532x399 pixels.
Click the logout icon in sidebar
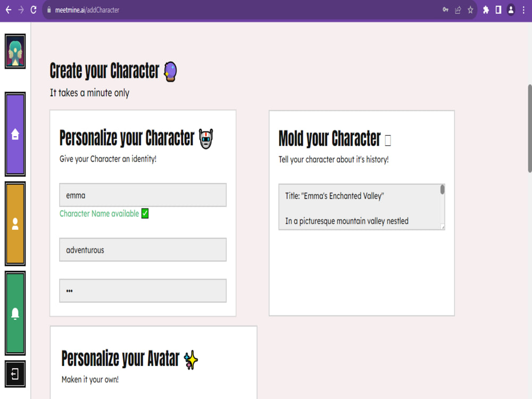point(15,374)
